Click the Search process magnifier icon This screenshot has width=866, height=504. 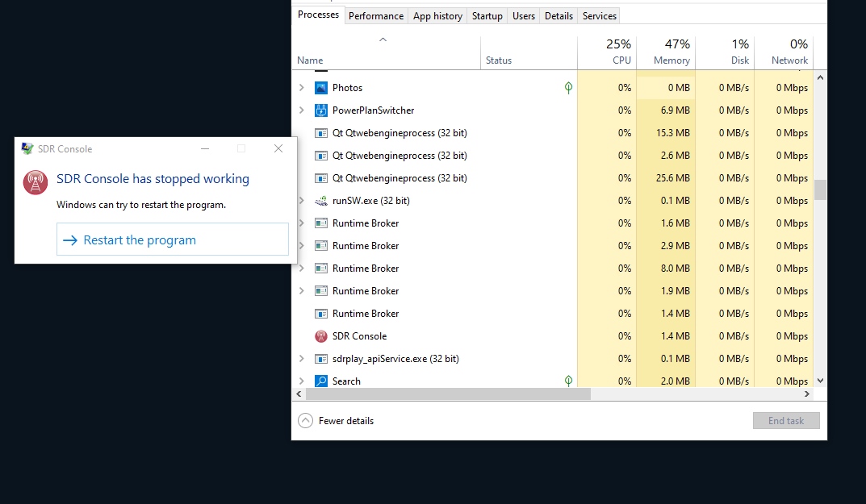pyautogui.click(x=320, y=381)
